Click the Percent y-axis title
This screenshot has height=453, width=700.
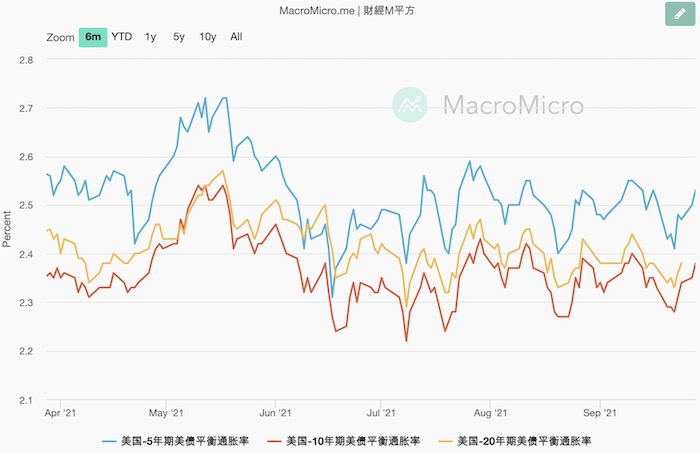[x=8, y=229]
